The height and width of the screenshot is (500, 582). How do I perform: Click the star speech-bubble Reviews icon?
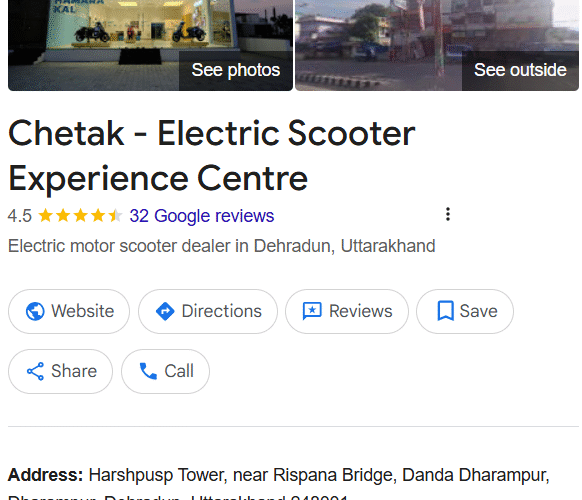[312, 311]
